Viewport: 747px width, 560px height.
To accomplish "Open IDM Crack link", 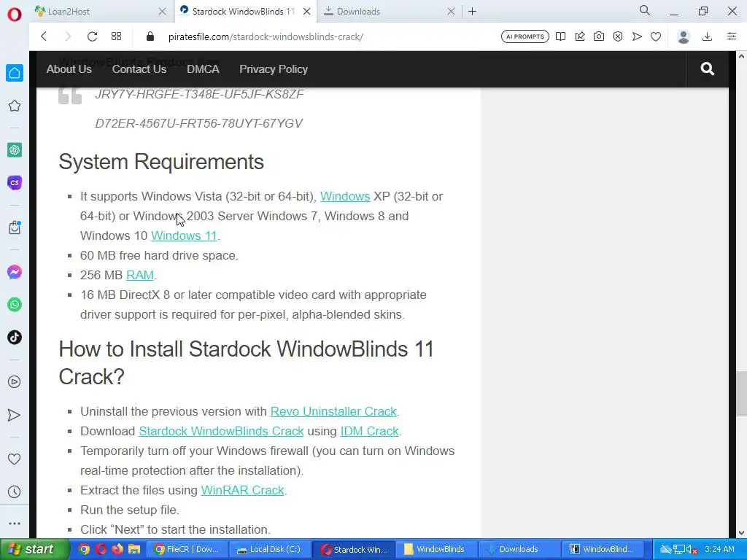I will point(369,431).
